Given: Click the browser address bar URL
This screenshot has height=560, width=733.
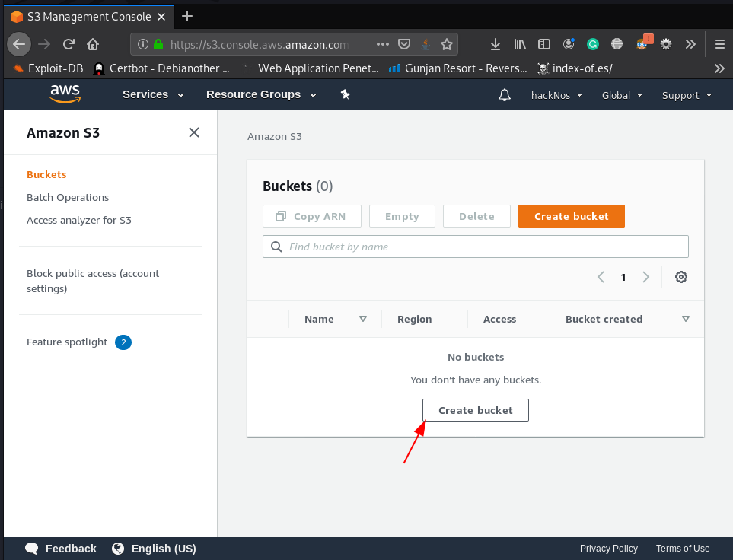Looking at the screenshot, I should click(259, 44).
